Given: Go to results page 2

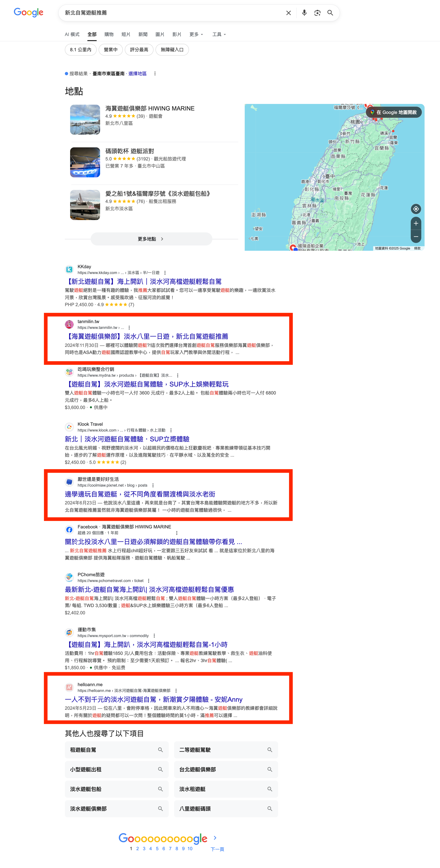Looking at the screenshot, I should click(x=138, y=848).
